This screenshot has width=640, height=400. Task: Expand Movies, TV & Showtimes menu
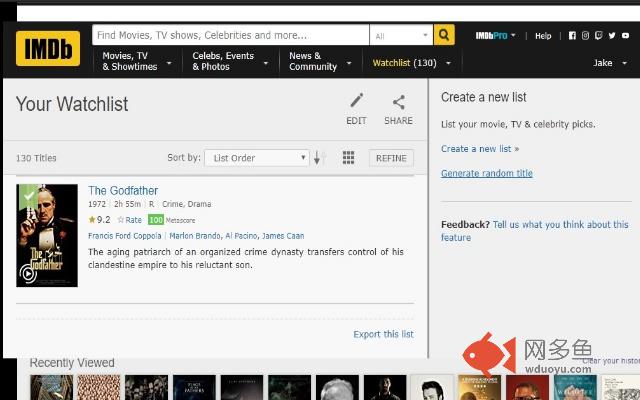pos(137,61)
